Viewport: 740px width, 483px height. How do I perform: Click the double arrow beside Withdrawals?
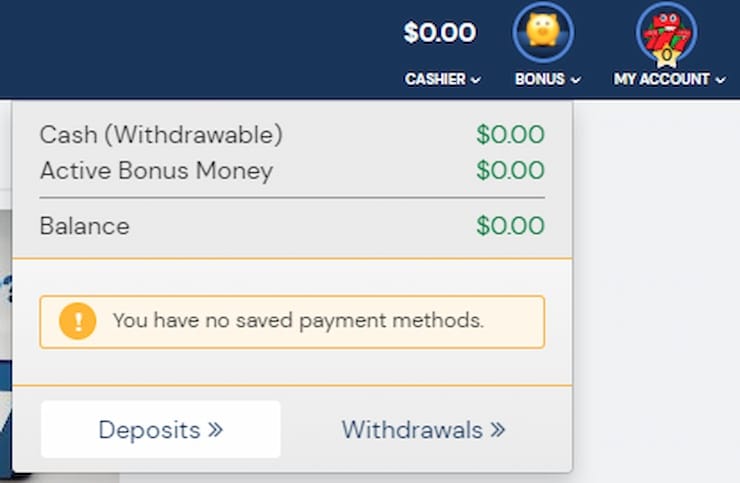tap(497, 430)
